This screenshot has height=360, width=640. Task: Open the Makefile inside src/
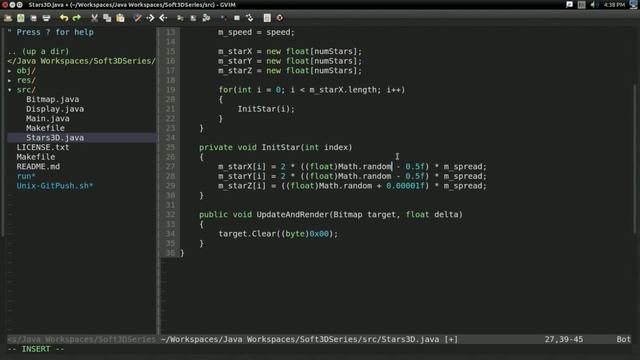(45, 128)
